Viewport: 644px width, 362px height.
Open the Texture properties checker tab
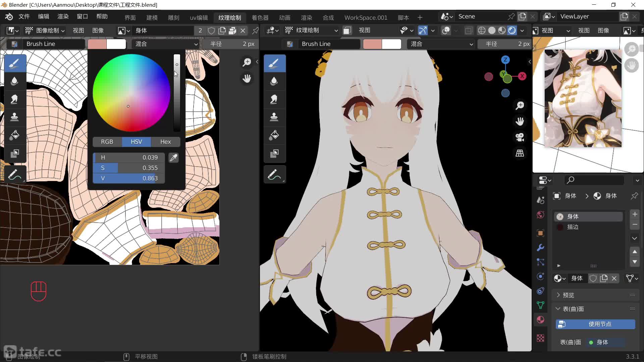[x=540, y=338]
